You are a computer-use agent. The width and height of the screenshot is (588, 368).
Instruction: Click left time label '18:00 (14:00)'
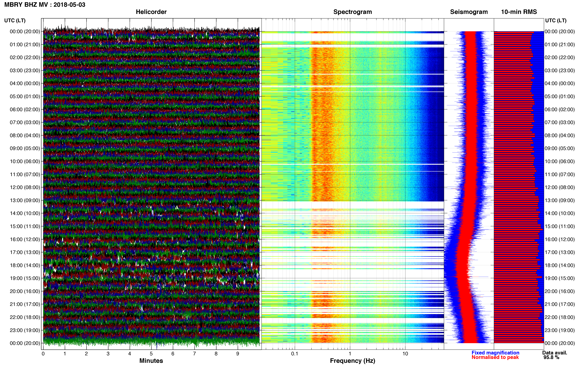point(25,265)
